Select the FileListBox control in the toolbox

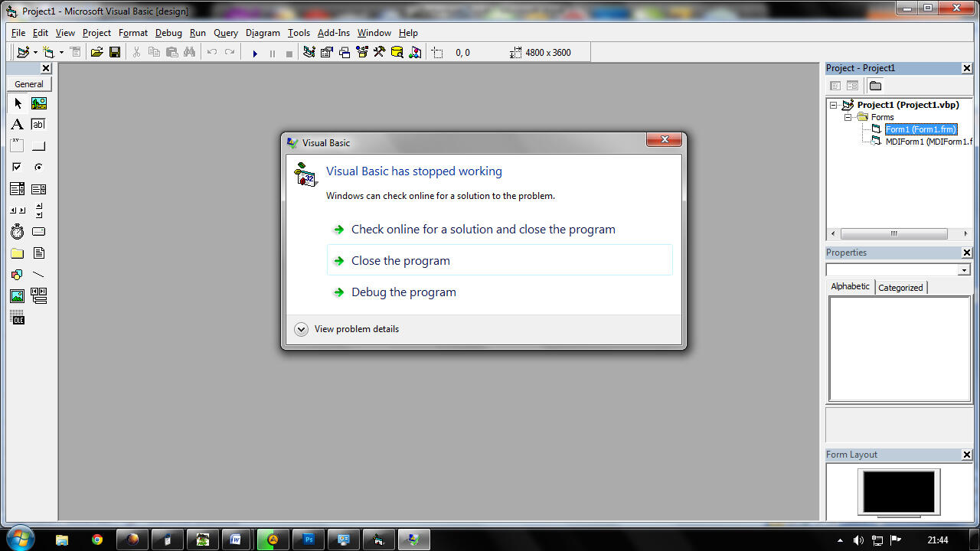(x=39, y=253)
